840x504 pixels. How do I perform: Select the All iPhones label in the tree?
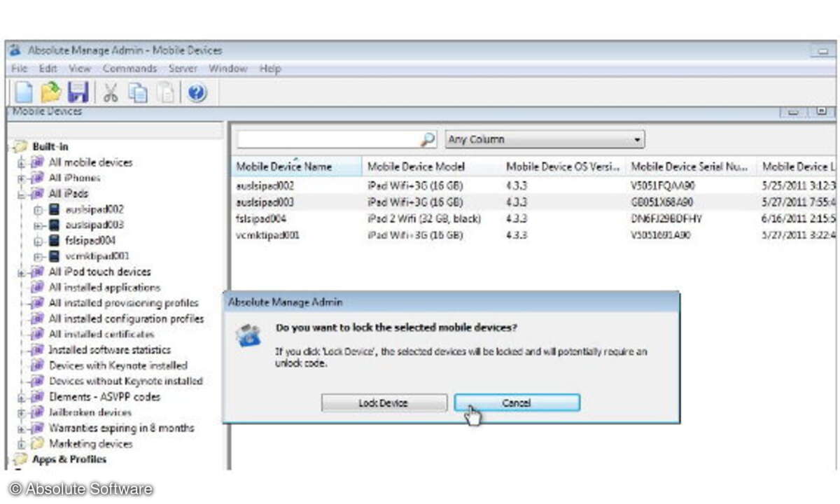click(75, 178)
